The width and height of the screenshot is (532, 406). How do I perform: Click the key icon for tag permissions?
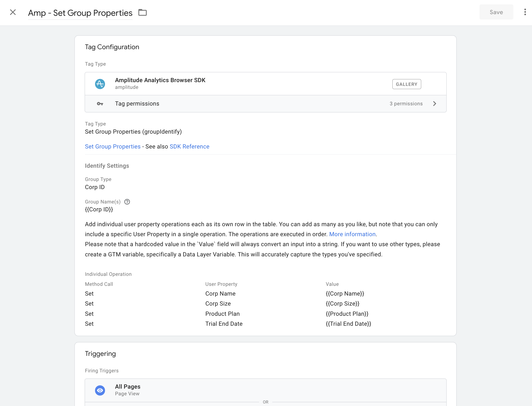pos(100,104)
